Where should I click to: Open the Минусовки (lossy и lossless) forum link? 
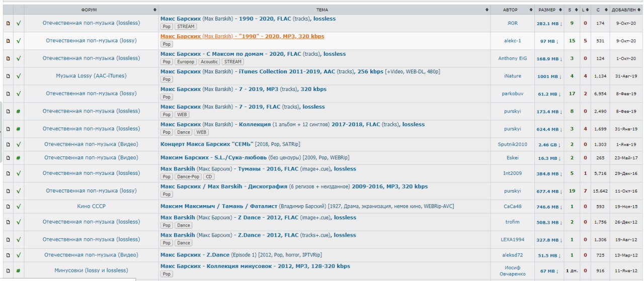(x=91, y=270)
